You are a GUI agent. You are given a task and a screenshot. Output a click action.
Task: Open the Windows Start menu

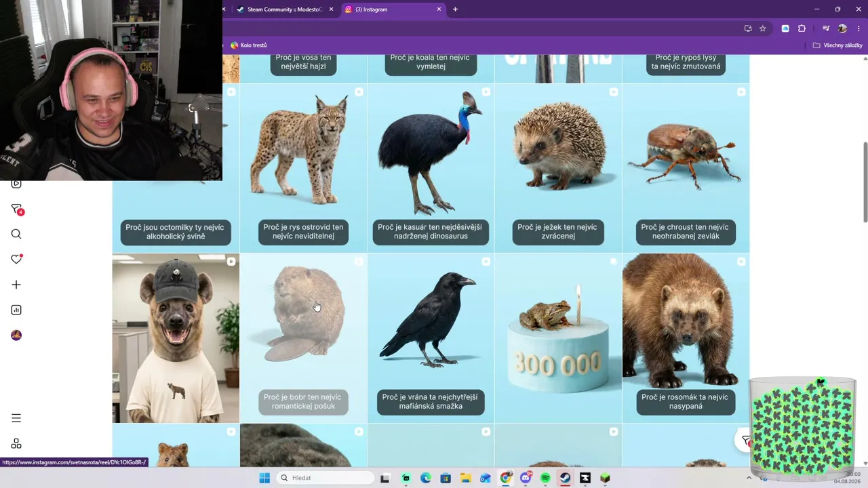point(264,478)
